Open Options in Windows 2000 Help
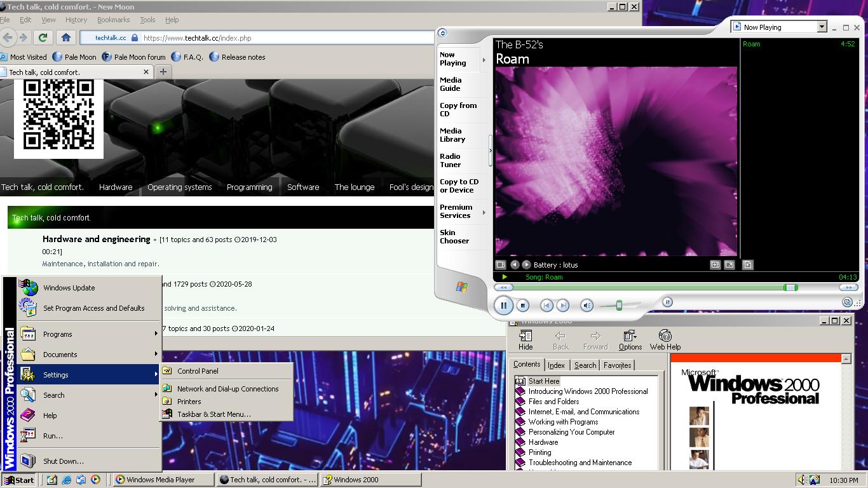The width and height of the screenshot is (868, 488). [630, 340]
